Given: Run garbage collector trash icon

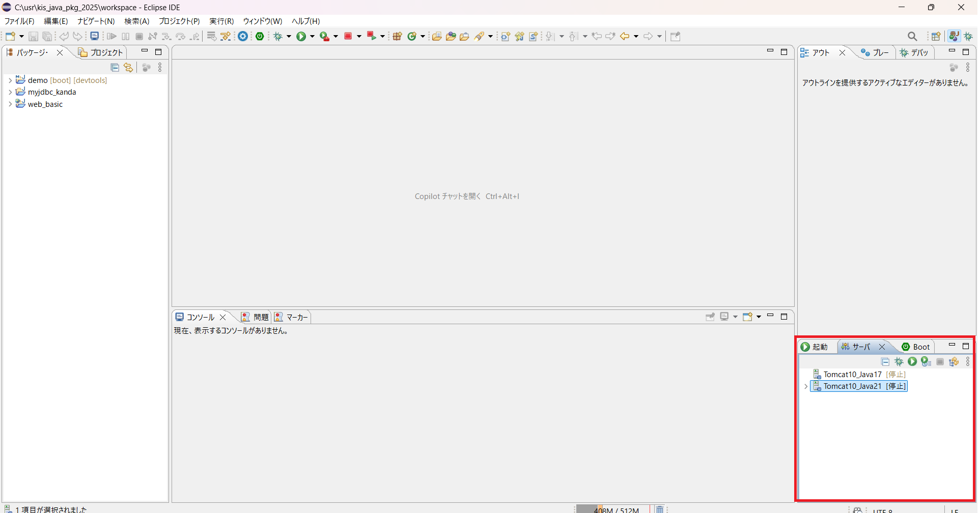Looking at the screenshot, I should [659, 509].
